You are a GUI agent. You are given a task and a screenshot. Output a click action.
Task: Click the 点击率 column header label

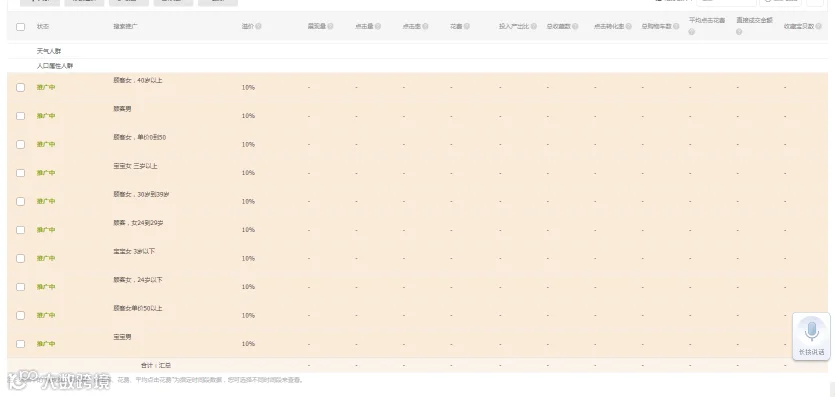click(x=412, y=26)
